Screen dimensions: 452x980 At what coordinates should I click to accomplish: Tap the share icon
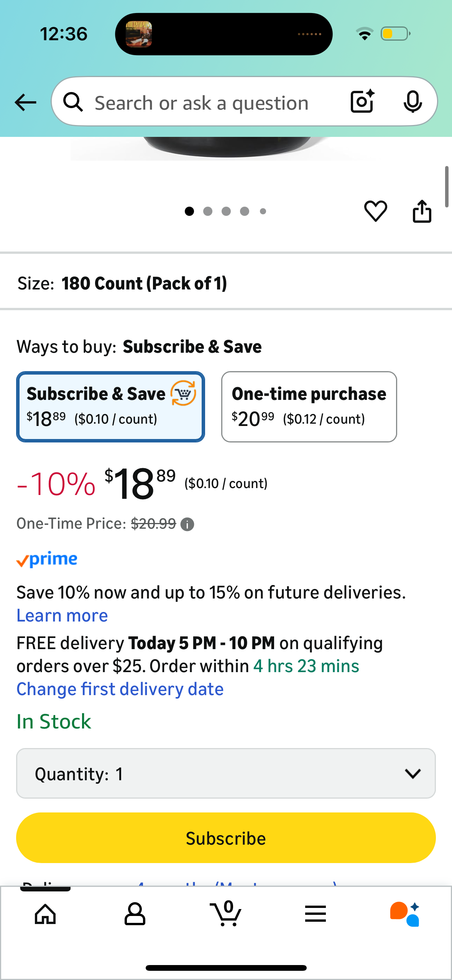point(422,211)
